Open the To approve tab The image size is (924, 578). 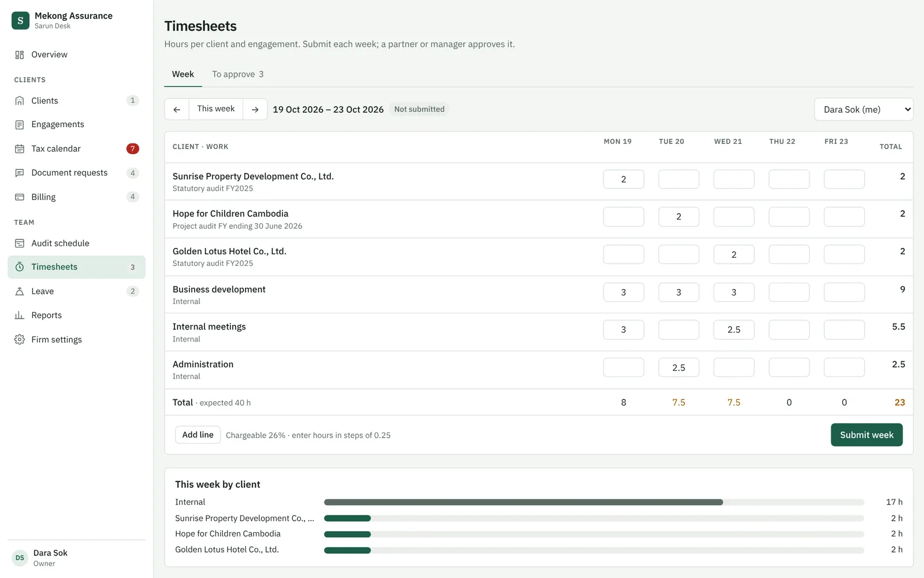point(238,74)
